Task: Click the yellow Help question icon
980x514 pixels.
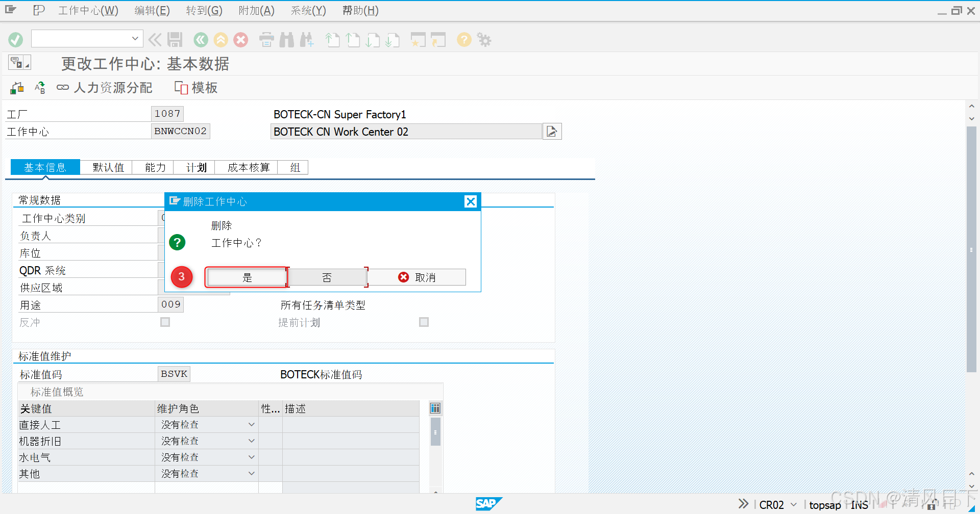Action: [x=464, y=40]
